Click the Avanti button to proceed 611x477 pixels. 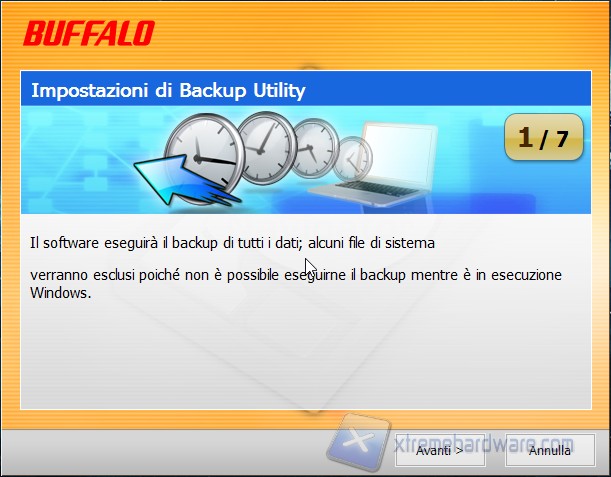440,450
